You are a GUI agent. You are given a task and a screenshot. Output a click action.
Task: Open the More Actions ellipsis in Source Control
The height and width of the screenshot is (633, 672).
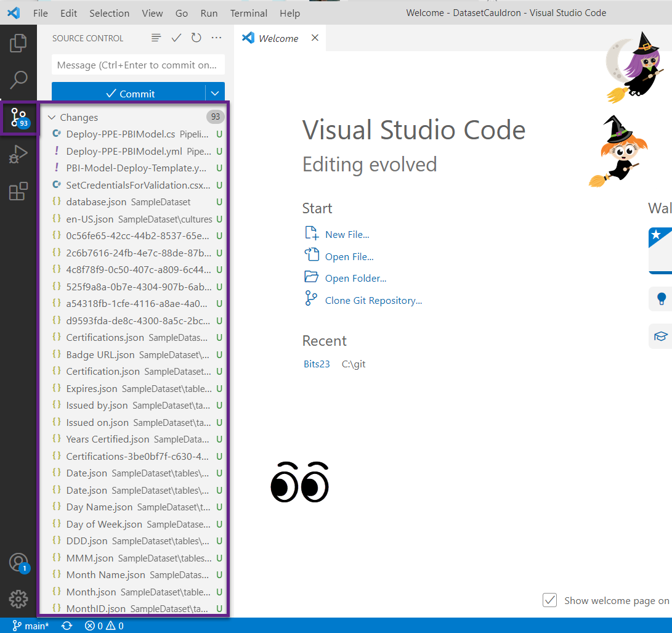pos(216,38)
